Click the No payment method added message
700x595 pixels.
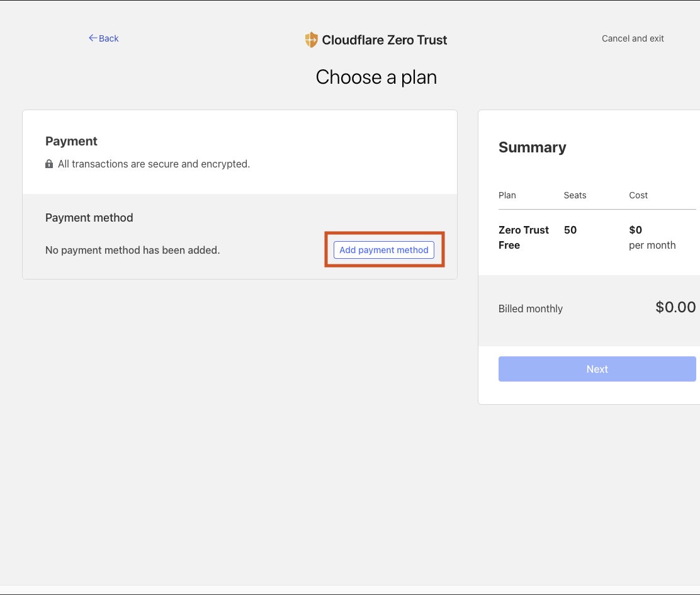pyautogui.click(x=132, y=250)
